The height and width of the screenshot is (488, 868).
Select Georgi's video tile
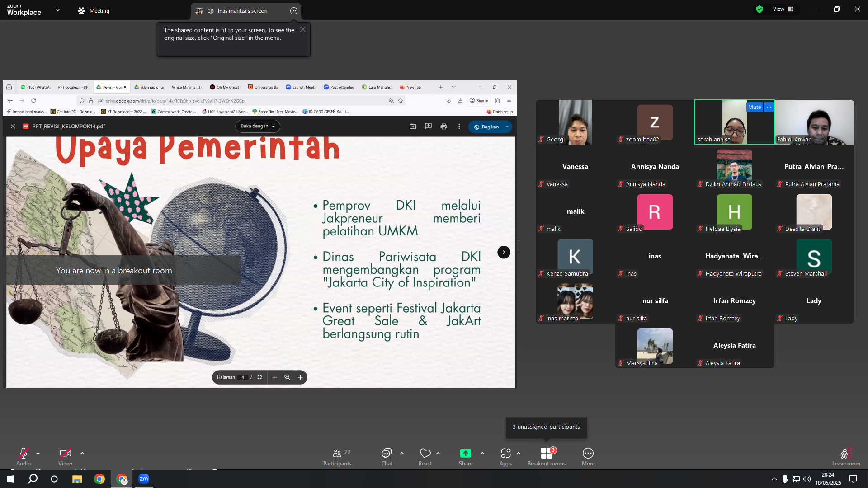coord(576,122)
